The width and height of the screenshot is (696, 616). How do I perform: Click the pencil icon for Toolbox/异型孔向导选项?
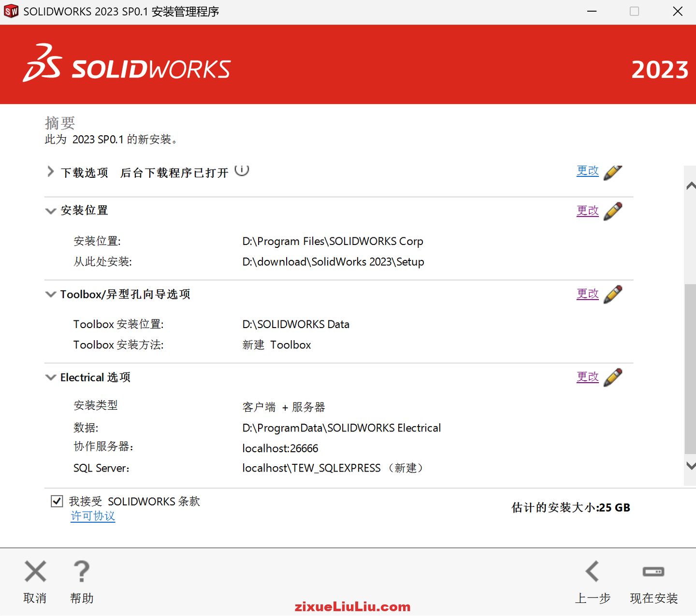click(x=613, y=294)
